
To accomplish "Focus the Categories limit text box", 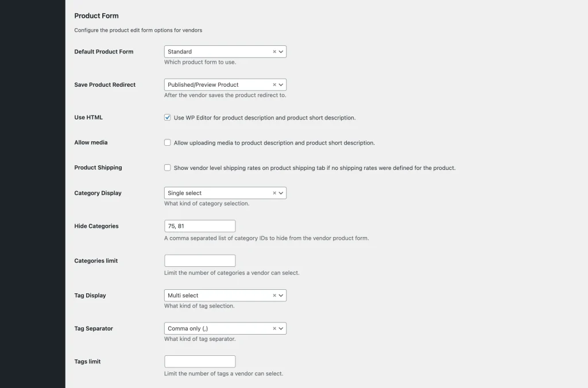I will 200,261.
